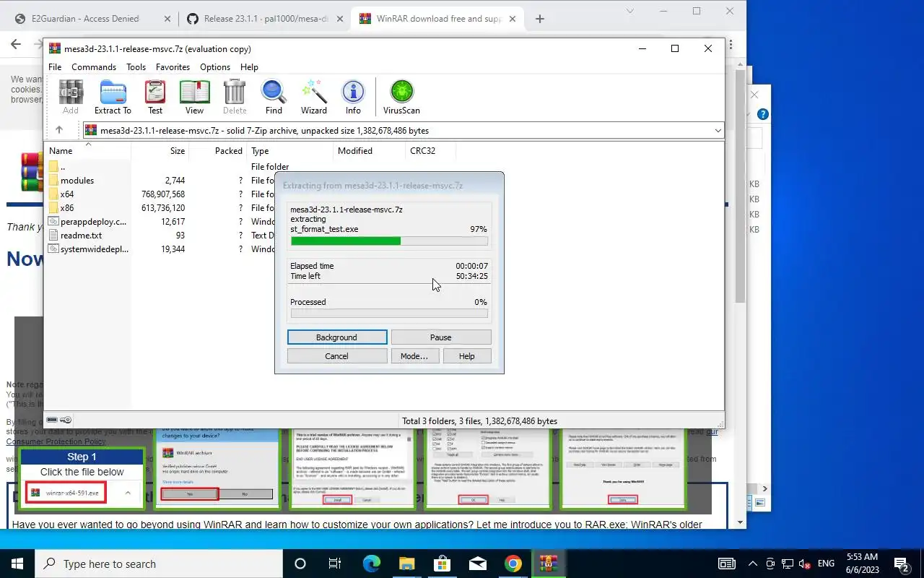Sort by the Modified column header
Viewport: 924px width, 578px height.
click(370, 151)
